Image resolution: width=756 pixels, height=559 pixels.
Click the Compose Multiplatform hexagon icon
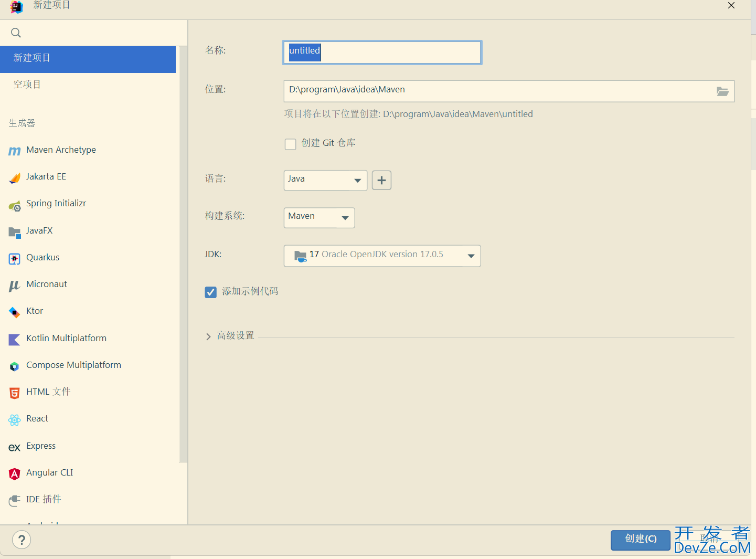(14, 366)
